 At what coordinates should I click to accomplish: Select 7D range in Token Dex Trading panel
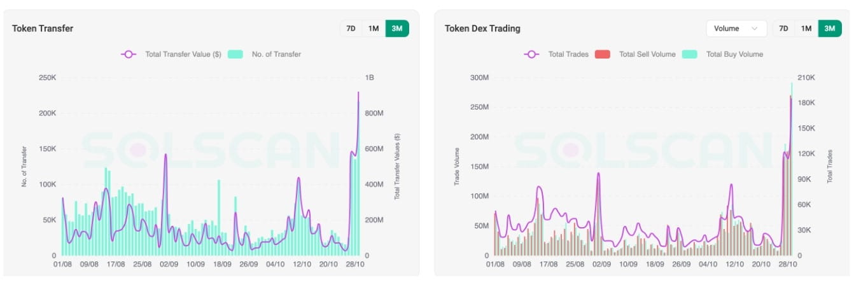(x=783, y=29)
